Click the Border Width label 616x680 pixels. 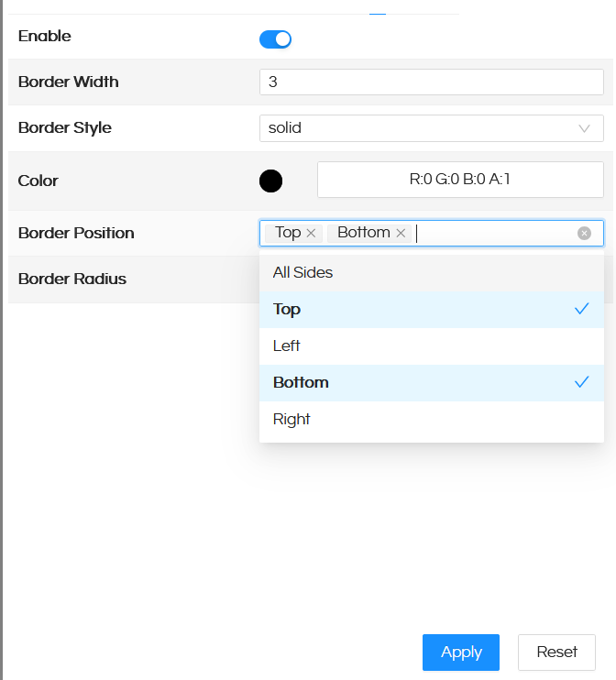click(68, 82)
